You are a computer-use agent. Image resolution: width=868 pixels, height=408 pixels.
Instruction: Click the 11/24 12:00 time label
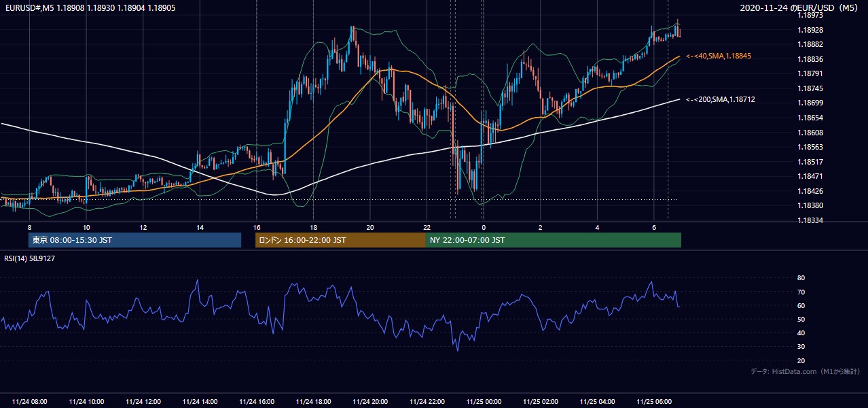coord(143,401)
